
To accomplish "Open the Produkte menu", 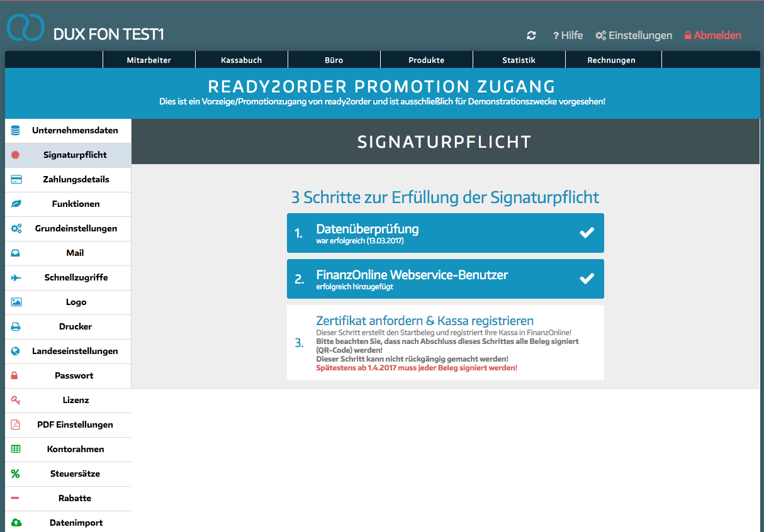I will point(427,60).
